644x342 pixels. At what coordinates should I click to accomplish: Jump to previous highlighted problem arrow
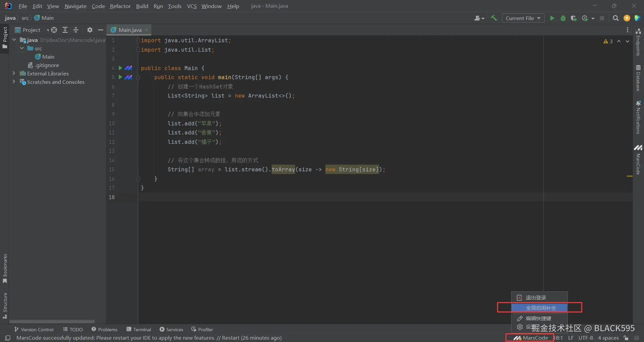619,41
